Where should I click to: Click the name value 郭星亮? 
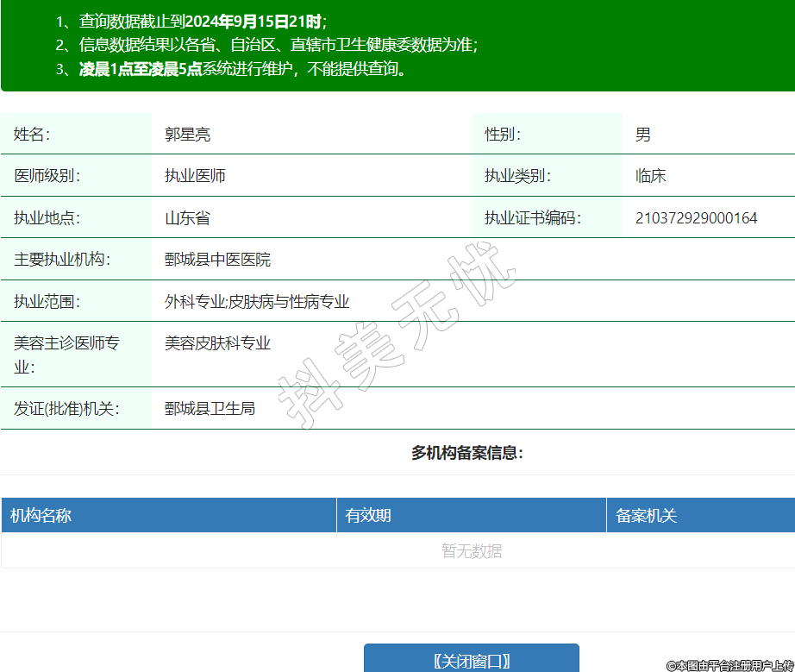coord(188,135)
